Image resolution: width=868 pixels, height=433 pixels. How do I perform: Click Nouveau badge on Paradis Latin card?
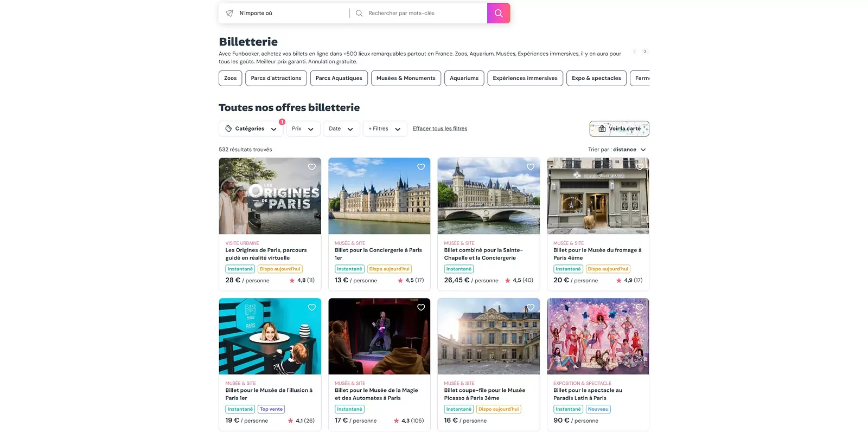coord(598,409)
